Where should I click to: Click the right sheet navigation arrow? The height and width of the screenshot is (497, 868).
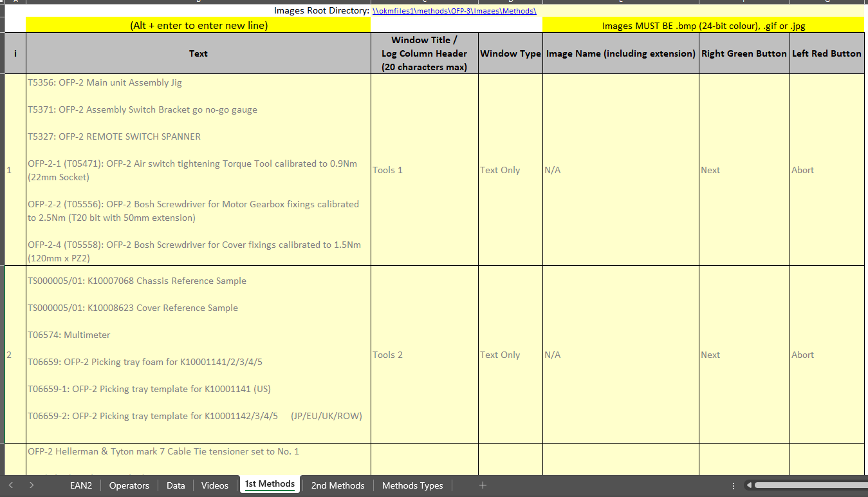(32, 485)
